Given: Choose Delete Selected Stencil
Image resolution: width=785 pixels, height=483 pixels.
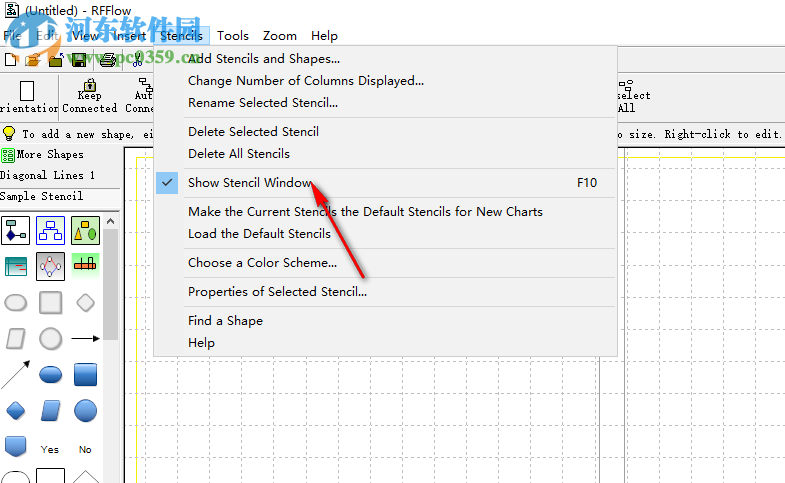Looking at the screenshot, I should 253,132.
